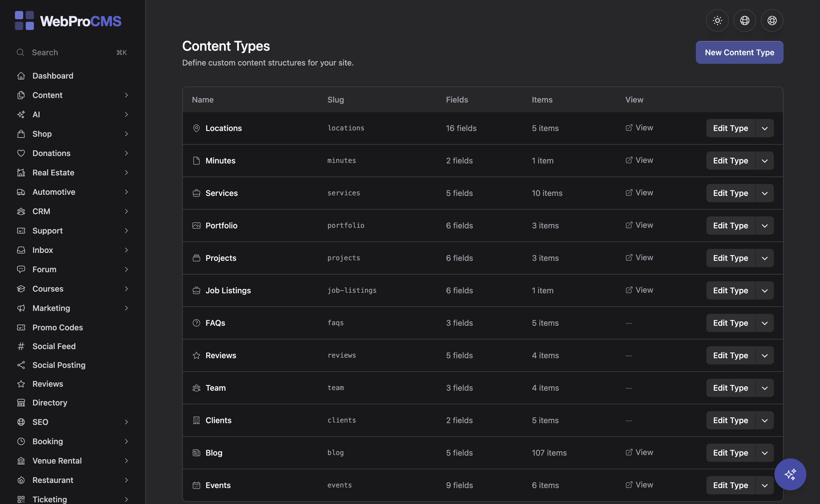Click the View link for Locations

639,128
